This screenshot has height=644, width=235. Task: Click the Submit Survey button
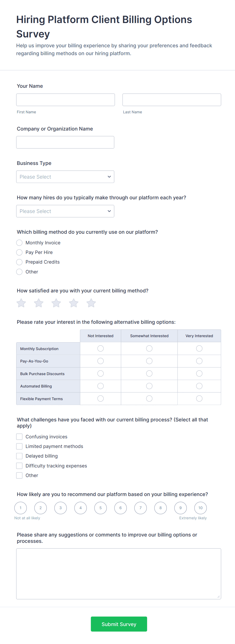point(119,624)
